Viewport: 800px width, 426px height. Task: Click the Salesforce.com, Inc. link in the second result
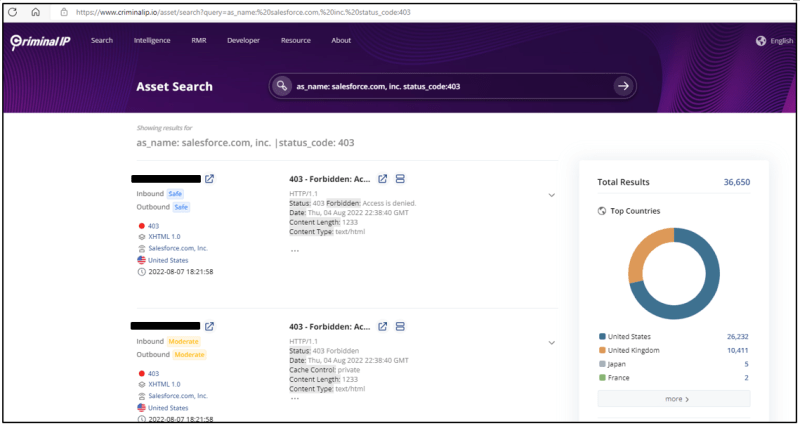click(178, 396)
